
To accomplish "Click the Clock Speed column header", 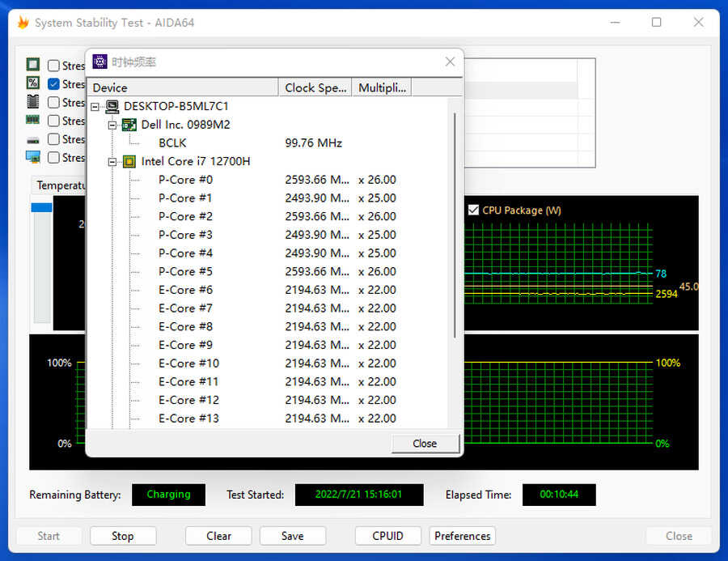I will 315,87.
